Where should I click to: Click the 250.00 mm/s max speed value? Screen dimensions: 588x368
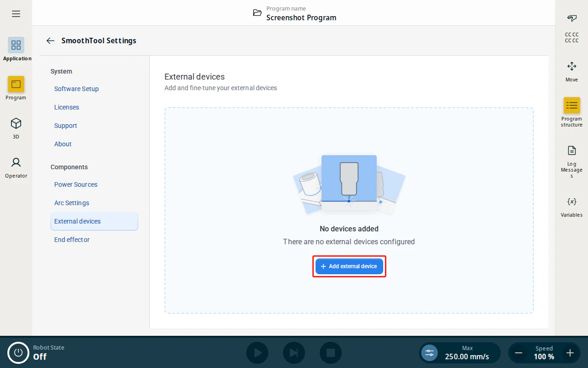(x=467, y=356)
